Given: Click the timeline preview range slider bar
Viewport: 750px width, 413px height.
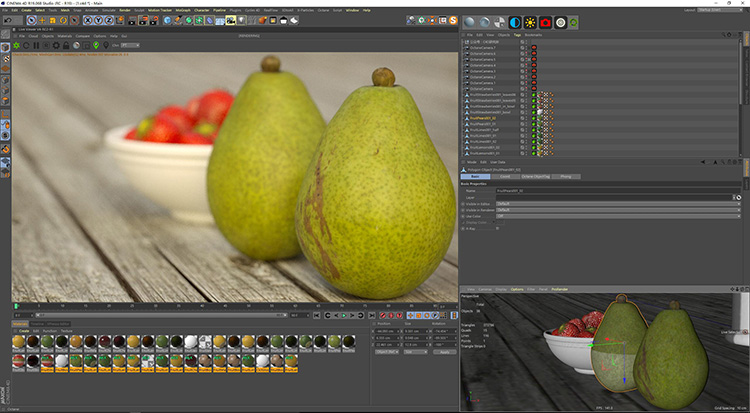Looking at the screenshot, I should pyautogui.click(x=161, y=315).
